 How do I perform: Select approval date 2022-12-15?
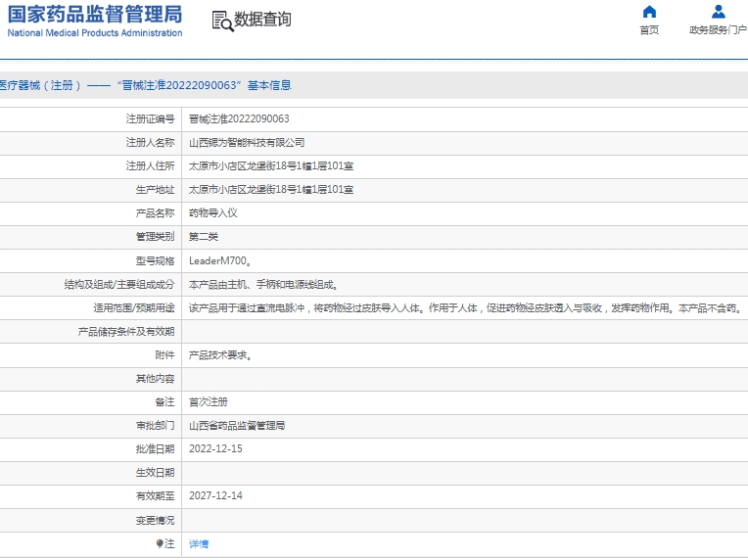[x=215, y=448]
